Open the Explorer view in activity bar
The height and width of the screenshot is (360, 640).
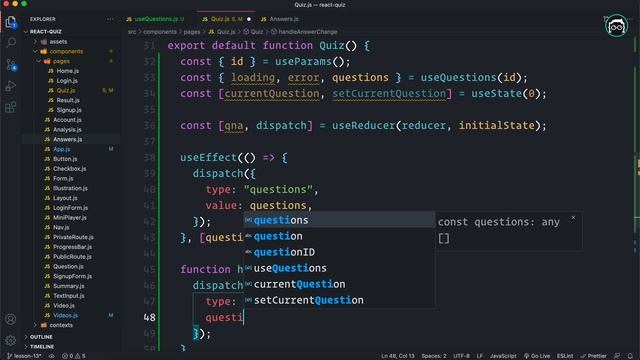coord(11,21)
